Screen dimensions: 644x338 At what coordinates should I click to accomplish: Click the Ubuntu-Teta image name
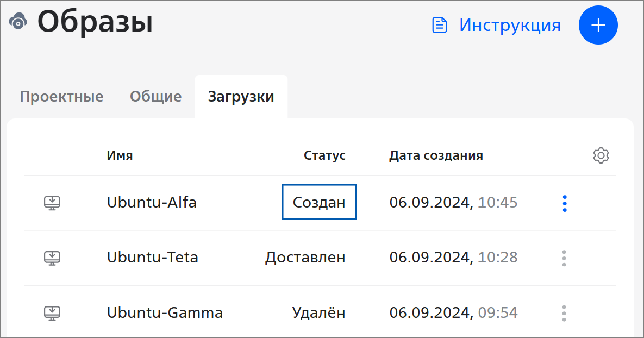(152, 258)
